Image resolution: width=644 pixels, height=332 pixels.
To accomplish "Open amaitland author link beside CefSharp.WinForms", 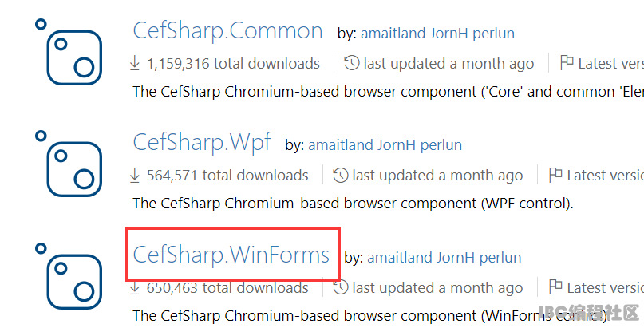I will pos(399,258).
